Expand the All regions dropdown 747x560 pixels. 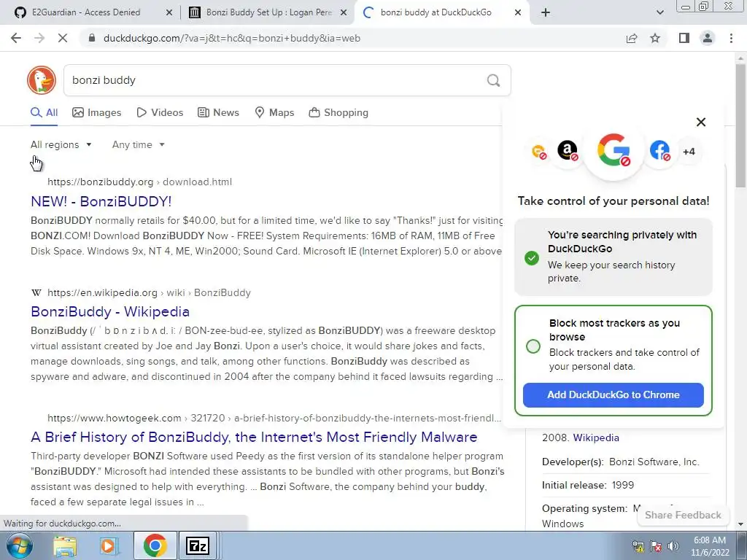point(61,145)
